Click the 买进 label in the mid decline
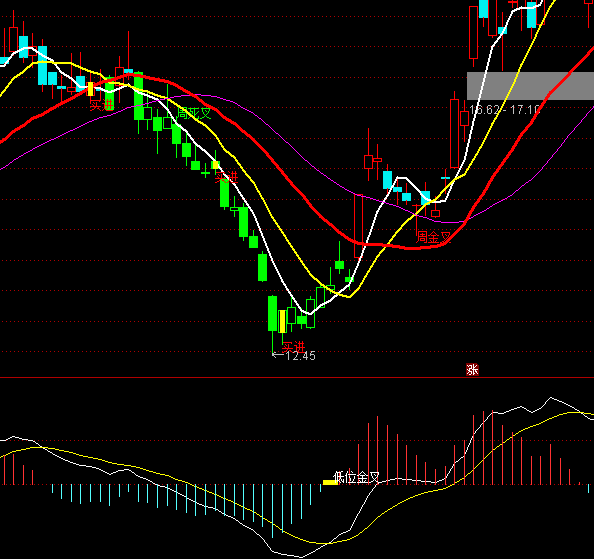This screenshot has width=594, height=559. point(227,177)
